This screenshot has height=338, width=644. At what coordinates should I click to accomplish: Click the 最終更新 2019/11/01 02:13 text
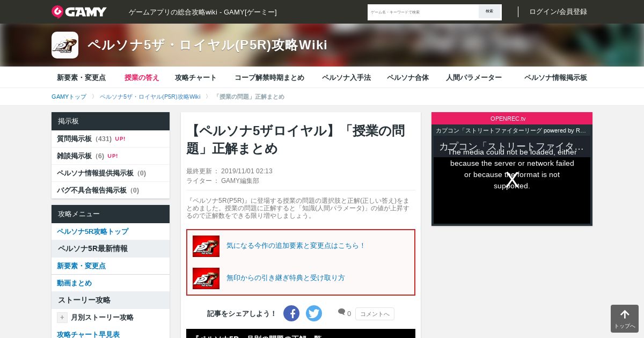pos(229,171)
